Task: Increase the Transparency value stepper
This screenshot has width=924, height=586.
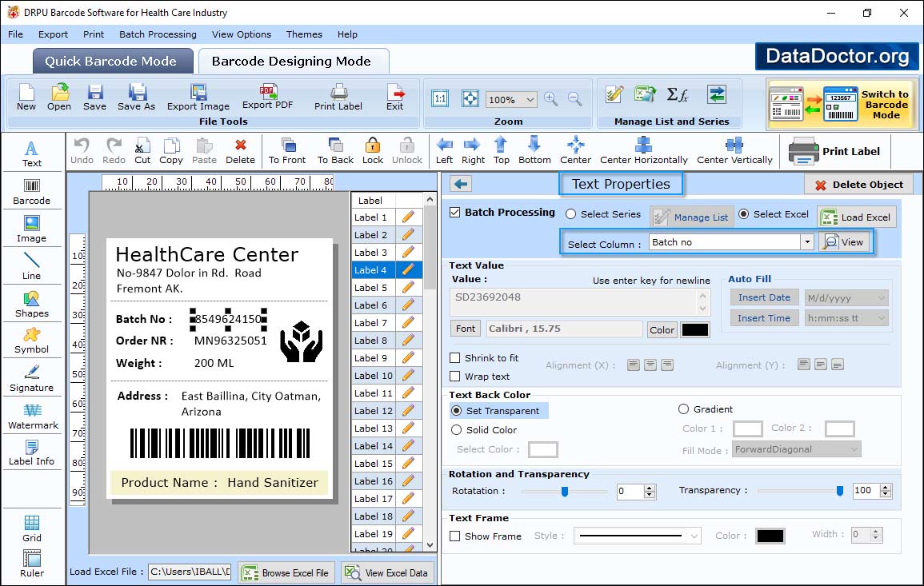Action: pyautogui.click(x=885, y=487)
